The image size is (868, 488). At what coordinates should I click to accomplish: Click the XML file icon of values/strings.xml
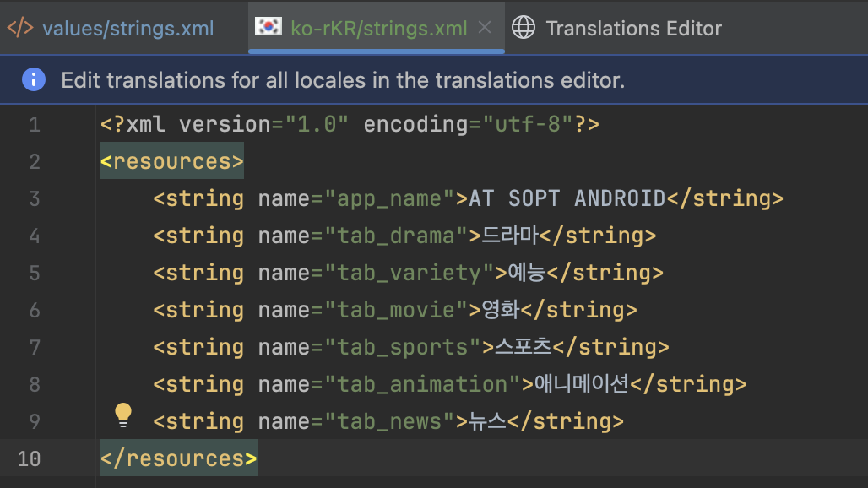(20, 28)
